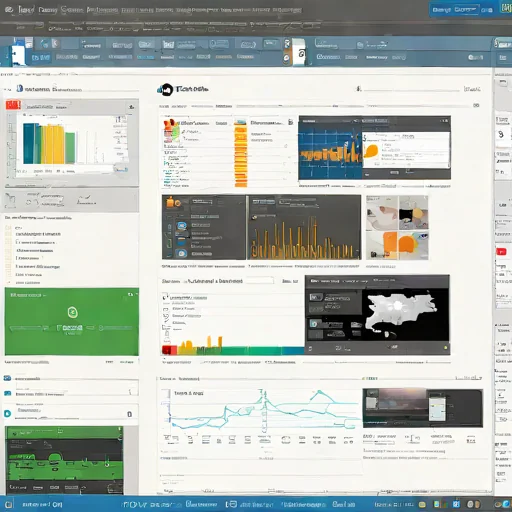Click the red-to-blue rainbow gradient strip
This screenshot has width=512, height=512.
233,350
